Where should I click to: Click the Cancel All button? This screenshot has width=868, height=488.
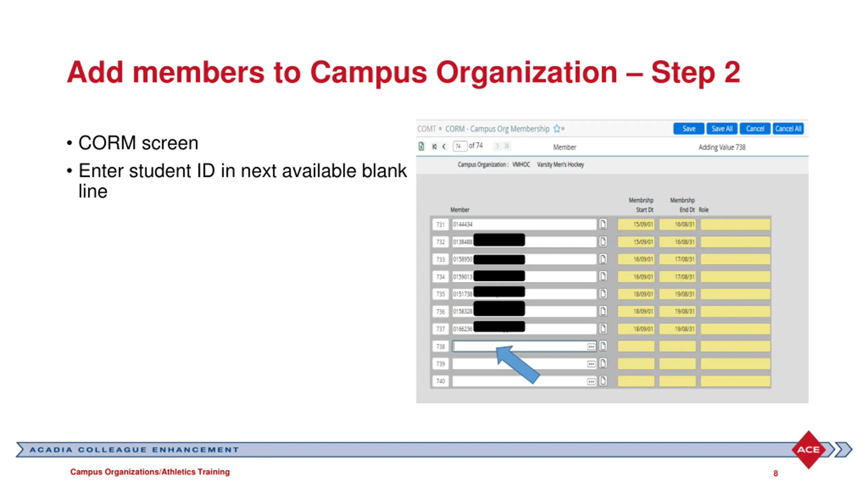(x=788, y=129)
